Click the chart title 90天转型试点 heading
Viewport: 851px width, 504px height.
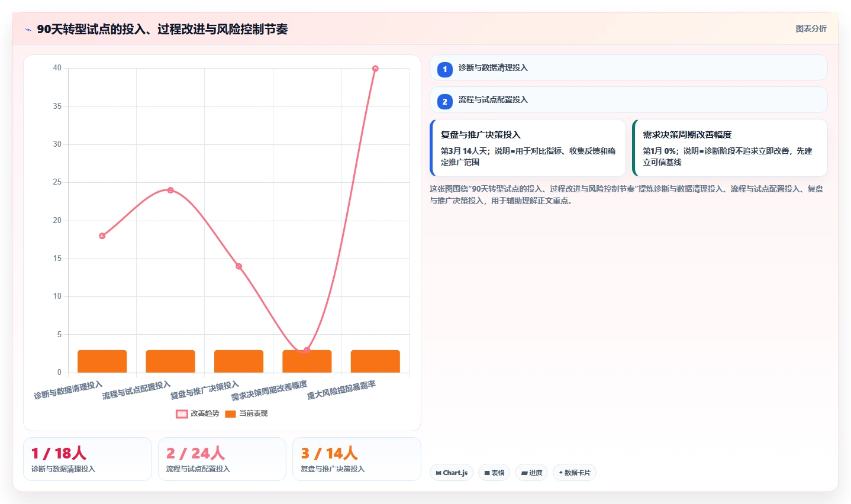pos(162,29)
